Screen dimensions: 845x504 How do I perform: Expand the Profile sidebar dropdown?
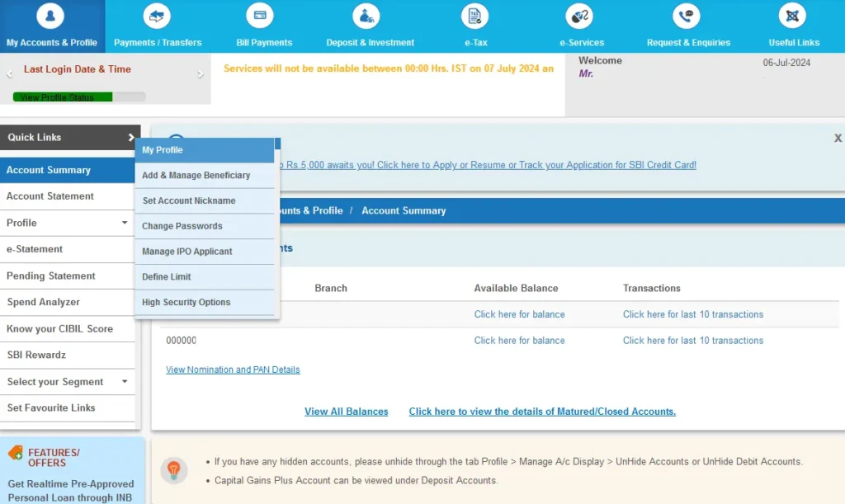coord(125,223)
